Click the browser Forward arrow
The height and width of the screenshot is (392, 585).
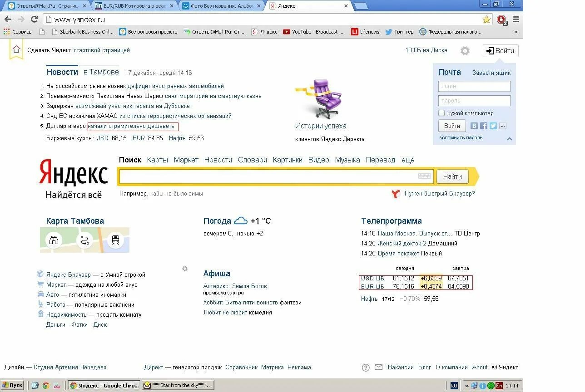click(21, 20)
